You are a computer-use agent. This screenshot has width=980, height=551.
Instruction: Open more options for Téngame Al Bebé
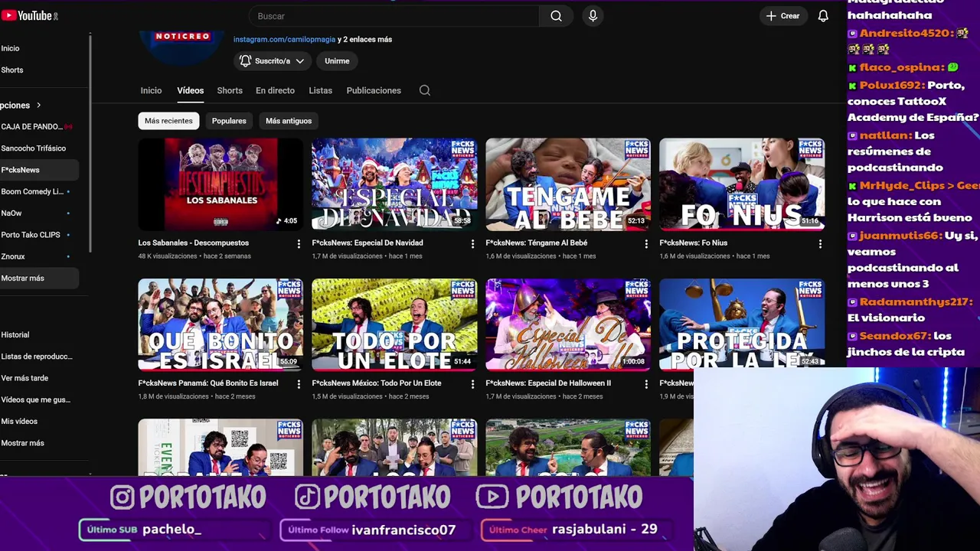click(646, 244)
